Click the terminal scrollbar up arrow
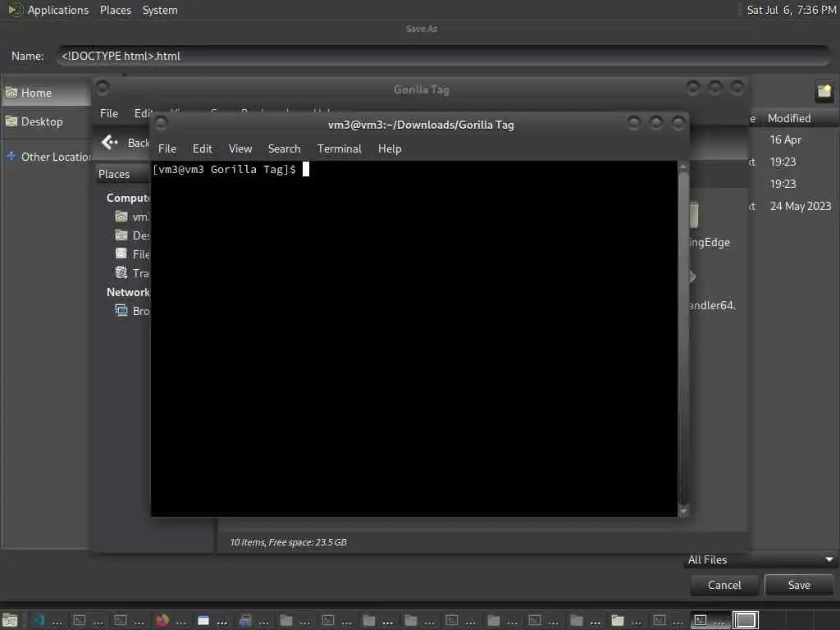The width and height of the screenshot is (840, 630). coord(683,167)
